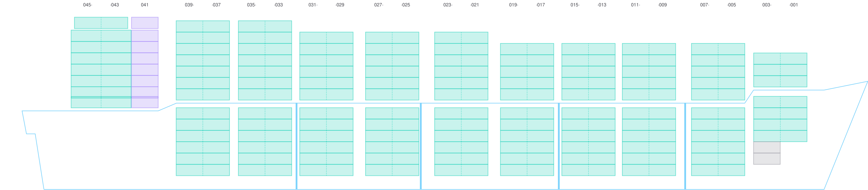Click the 001 bay number label
This screenshot has height=190, width=868.
pos(794,5)
